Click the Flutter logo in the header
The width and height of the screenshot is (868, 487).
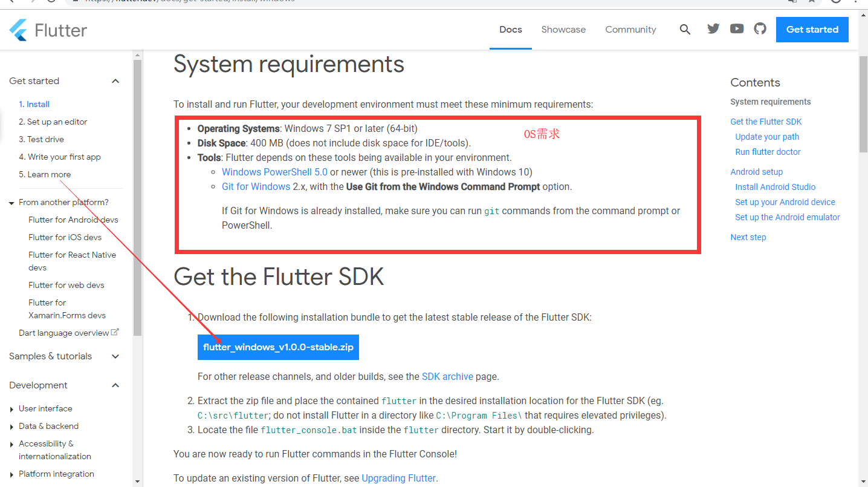point(48,30)
